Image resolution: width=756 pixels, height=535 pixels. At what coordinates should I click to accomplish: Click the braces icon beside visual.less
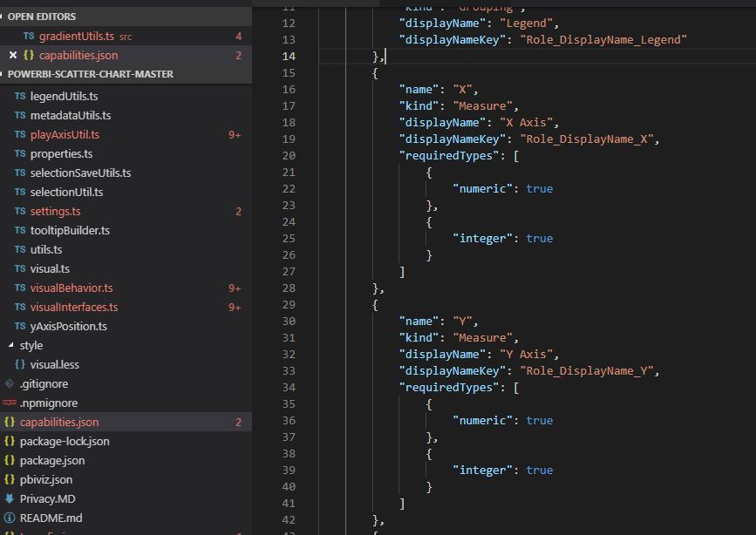20,364
